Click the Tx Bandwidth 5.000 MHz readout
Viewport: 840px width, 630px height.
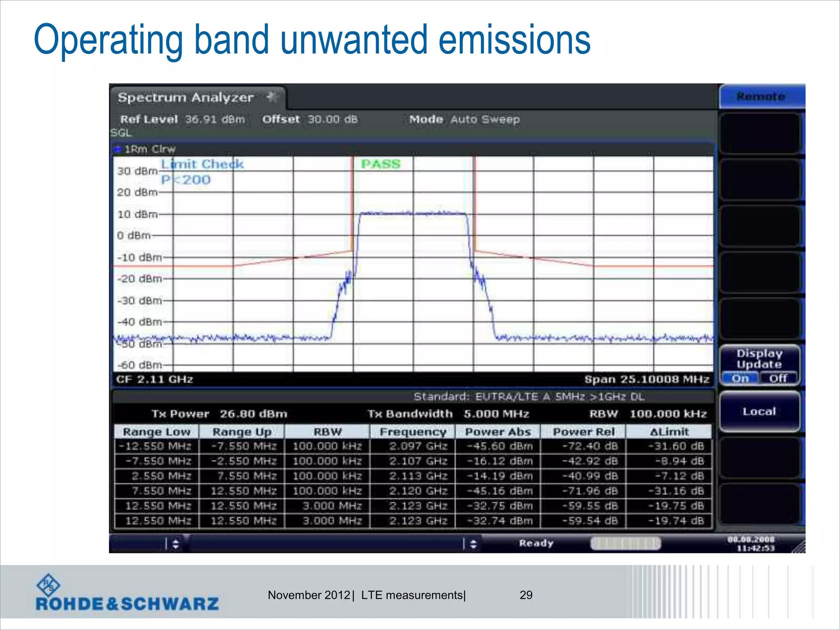448,414
